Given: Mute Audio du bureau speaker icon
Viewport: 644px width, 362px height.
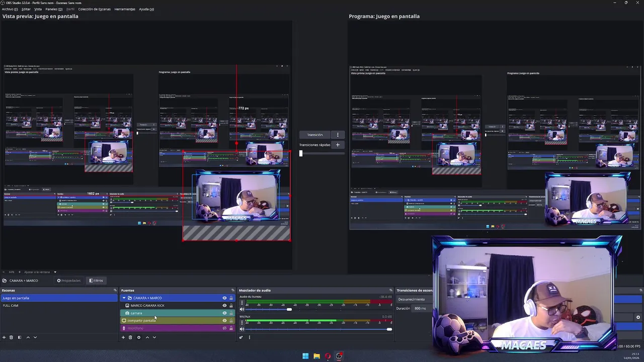Looking at the screenshot, I should click(242, 309).
